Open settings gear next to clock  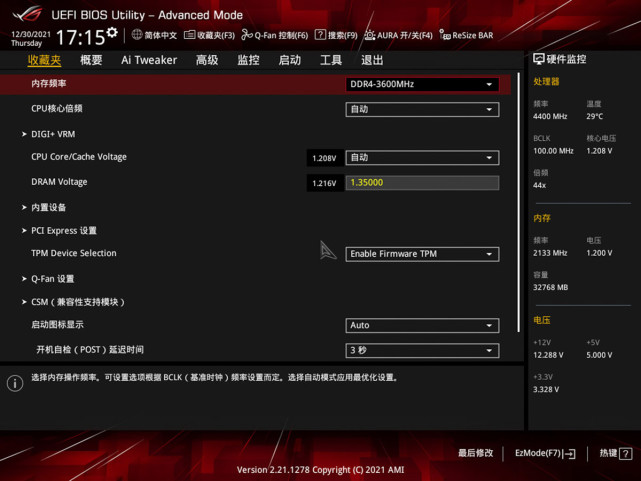112,33
